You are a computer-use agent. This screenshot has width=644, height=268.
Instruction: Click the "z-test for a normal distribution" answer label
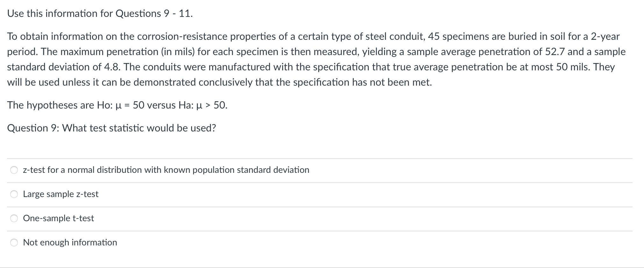tap(166, 170)
